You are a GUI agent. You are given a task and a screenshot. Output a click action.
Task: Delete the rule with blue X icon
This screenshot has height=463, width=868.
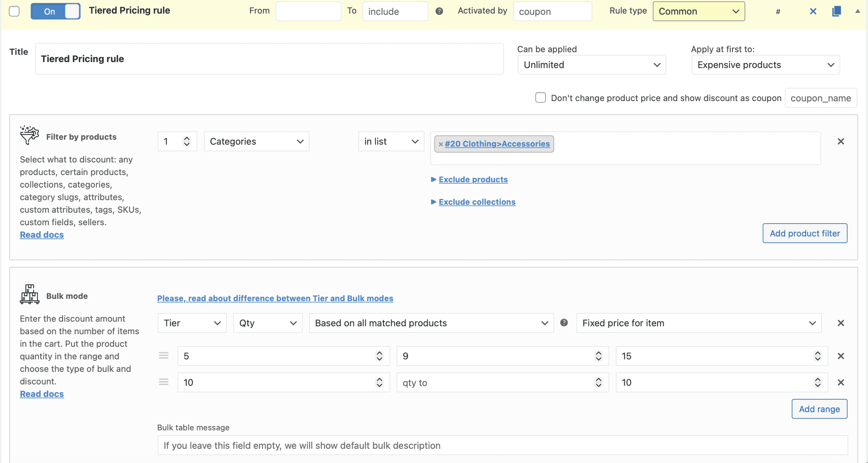(x=813, y=11)
